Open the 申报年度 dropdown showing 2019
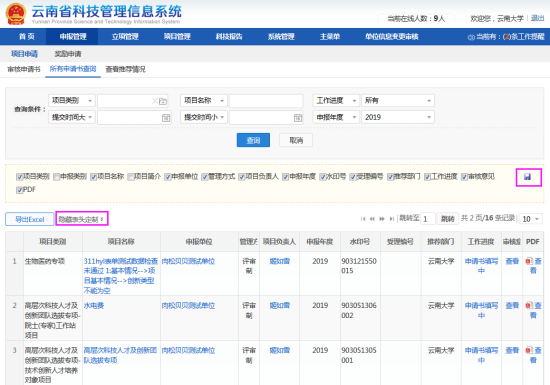550x385 pixels. pos(398,117)
